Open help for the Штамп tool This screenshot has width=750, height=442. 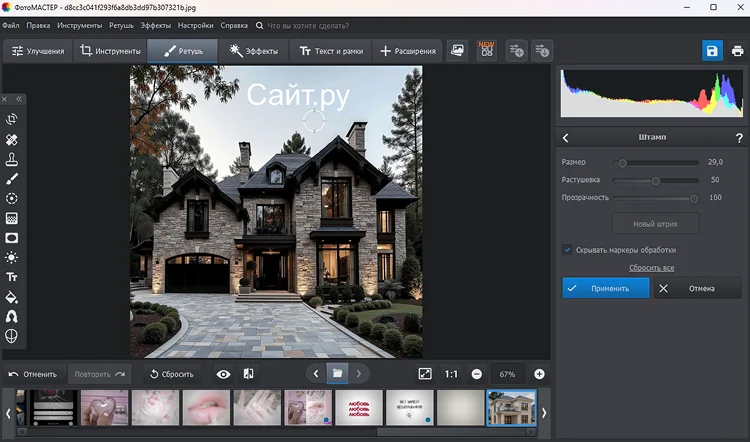point(739,138)
